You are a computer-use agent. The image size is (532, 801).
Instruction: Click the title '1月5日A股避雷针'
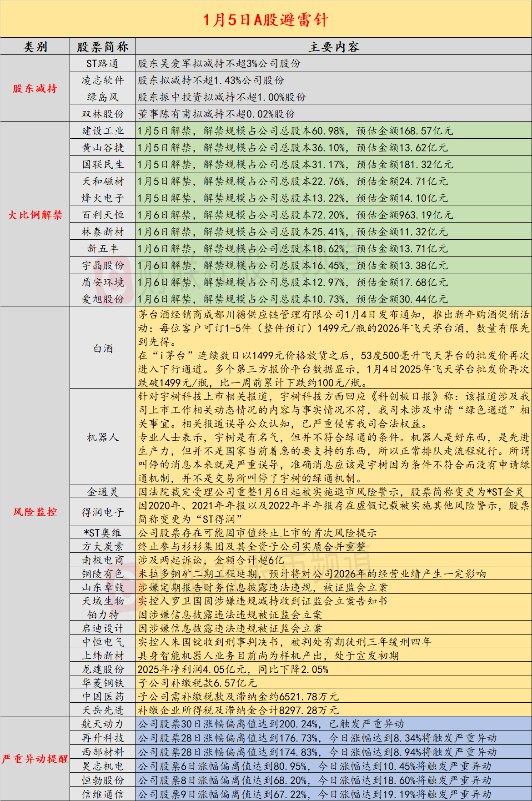click(266, 20)
